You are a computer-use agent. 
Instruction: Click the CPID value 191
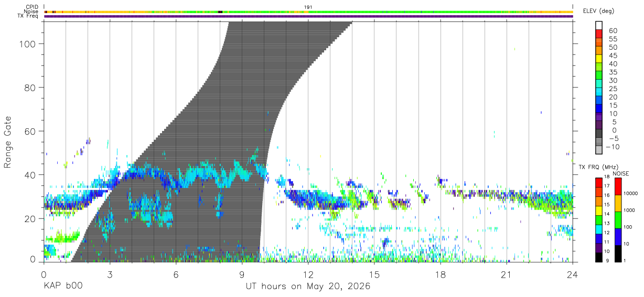coord(308,7)
